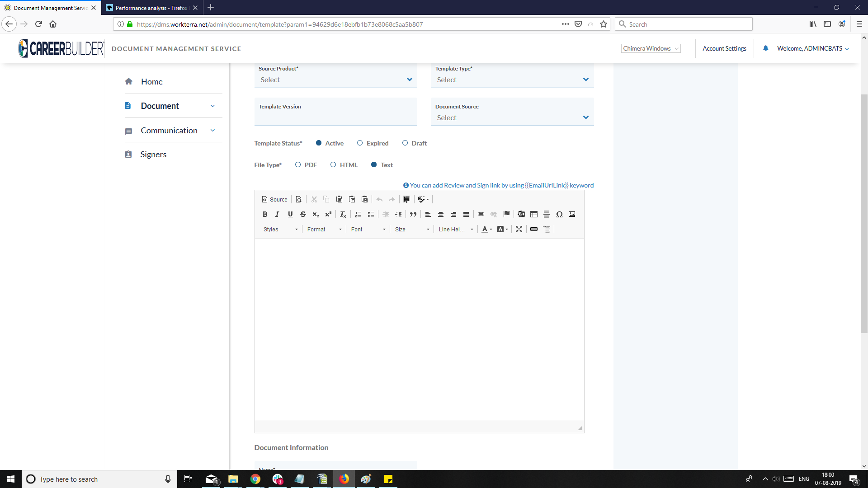Open Welcome, ADMINCBATS user menu

[813, 49]
